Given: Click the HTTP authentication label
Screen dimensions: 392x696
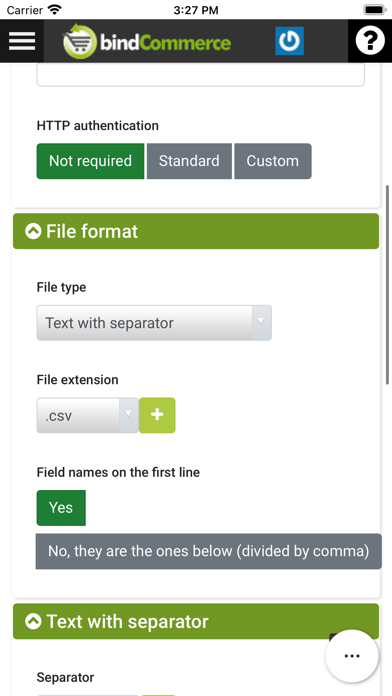Looking at the screenshot, I should (x=98, y=126).
